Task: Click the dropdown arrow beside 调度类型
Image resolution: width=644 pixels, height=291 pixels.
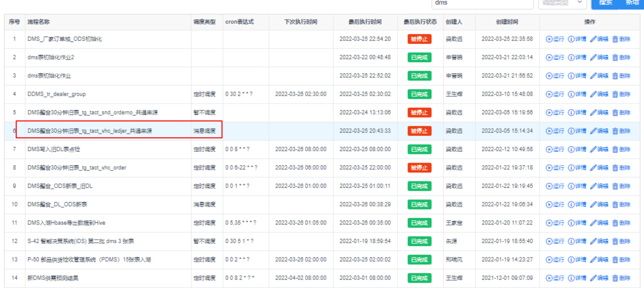Action: (x=580, y=2)
